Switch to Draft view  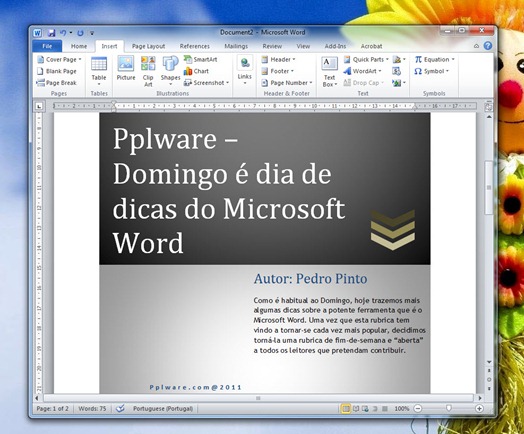[385, 409]
